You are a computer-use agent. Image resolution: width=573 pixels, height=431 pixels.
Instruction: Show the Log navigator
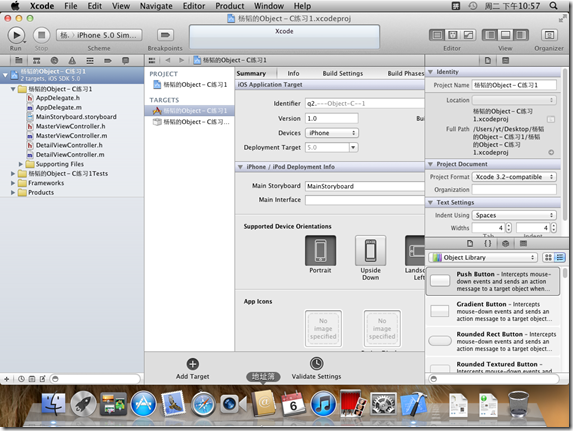[125, 60]
